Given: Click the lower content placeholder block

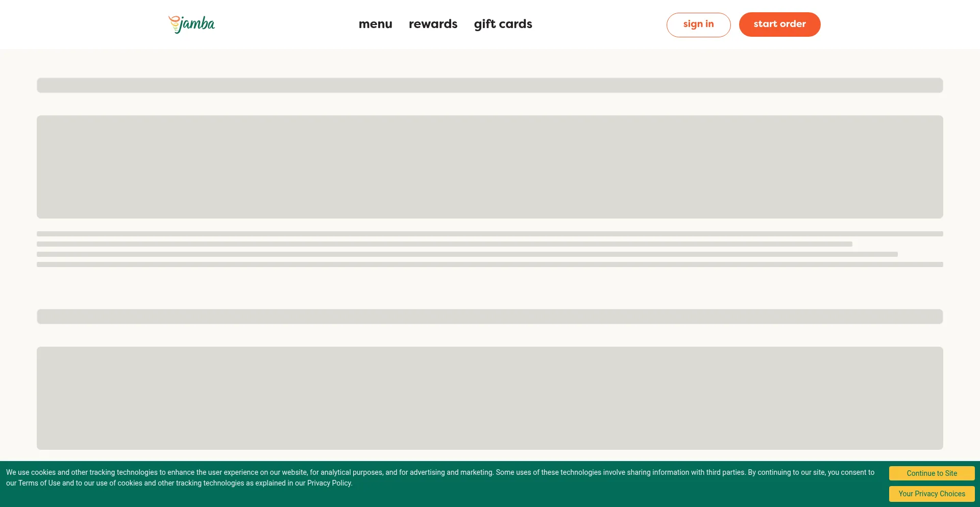Looking at the screenshot, I should click(x=489, y=398).
